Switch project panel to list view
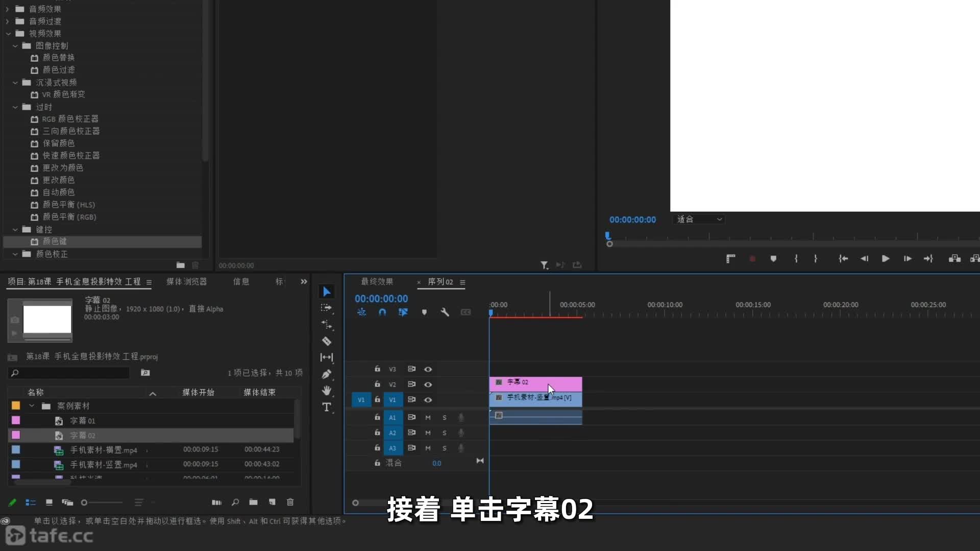 [x=31, y=503]
